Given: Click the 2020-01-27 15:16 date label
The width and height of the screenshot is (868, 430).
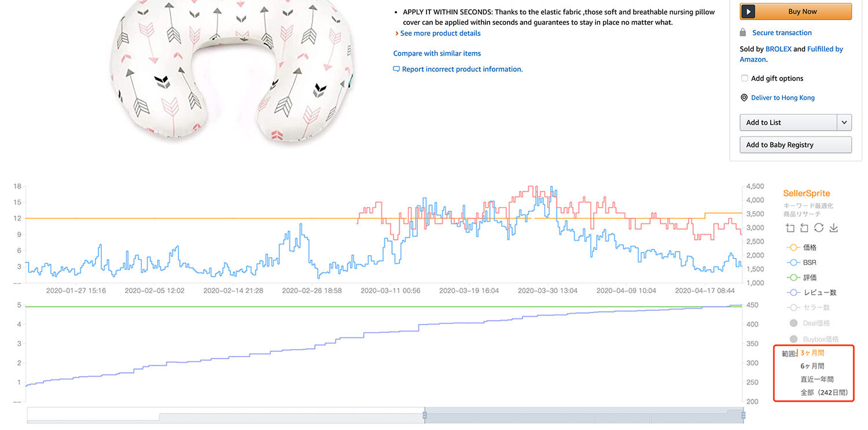Looking at the screenshot, I should pyautogui.click(x=76, y=291).
